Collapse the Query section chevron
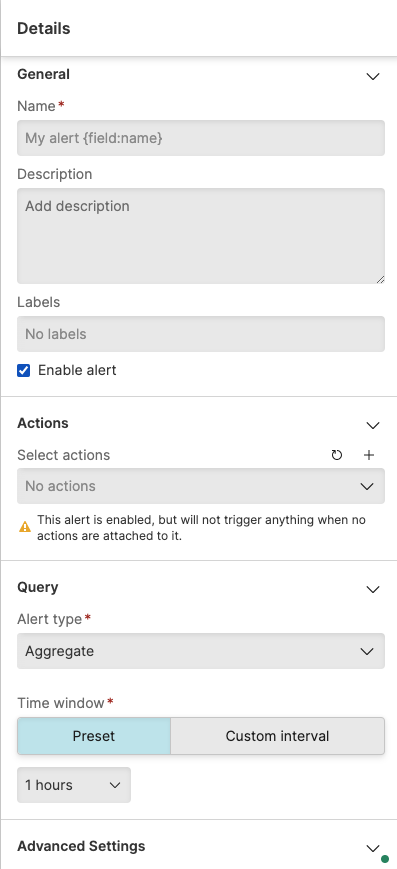The height and width of the screenshot is (869, 397). click(373, 590)
